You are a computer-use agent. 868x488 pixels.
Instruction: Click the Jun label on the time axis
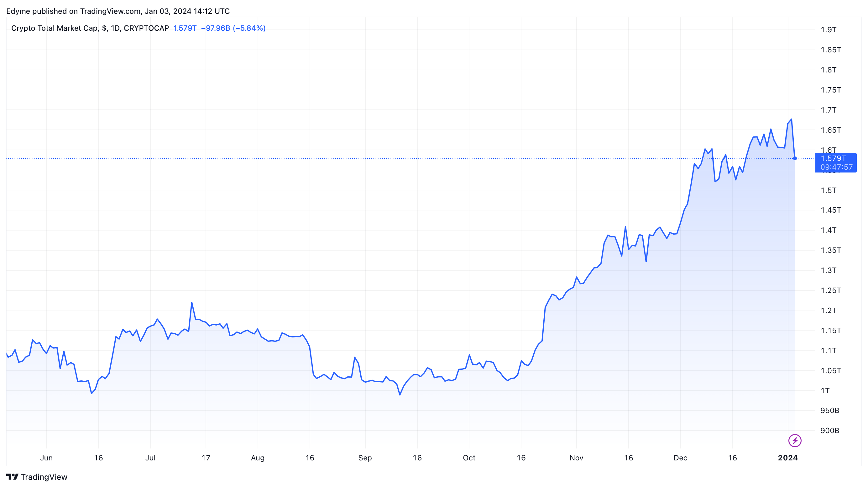[x=46, y=458]
